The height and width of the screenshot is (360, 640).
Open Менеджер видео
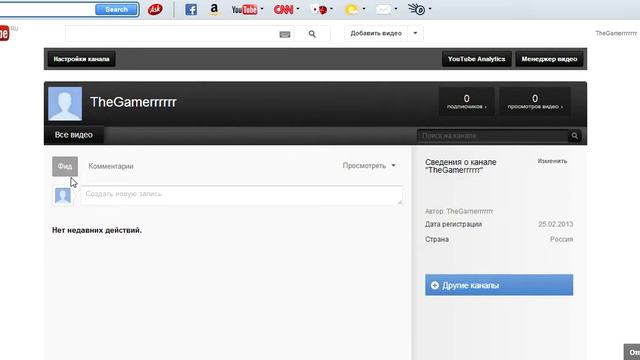(x=549, y=59)
